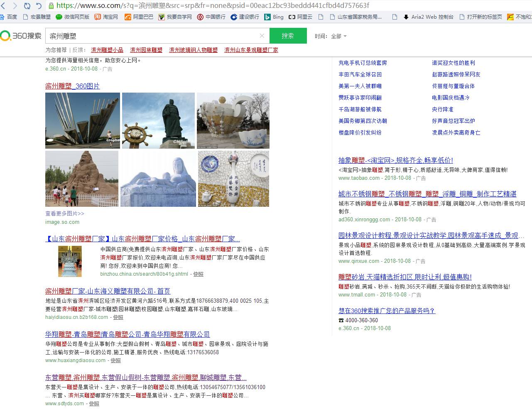Screen dimensions: 532x414
Task: Open the 查看更多图片 link
Action: pyautogui.click(x=64, y=213)
